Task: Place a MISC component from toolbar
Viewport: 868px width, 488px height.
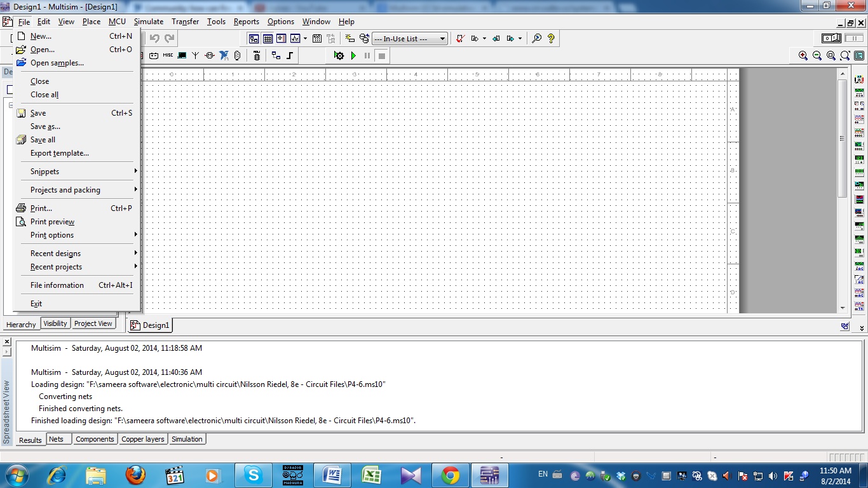Action: point(168,55)
